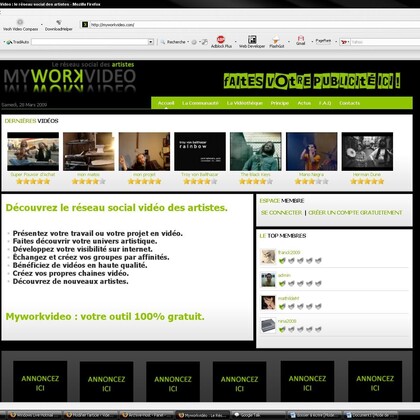420x420 pixels.
Task: Open the Adblock Plus dropdown arrow
Action: [235, 42]
